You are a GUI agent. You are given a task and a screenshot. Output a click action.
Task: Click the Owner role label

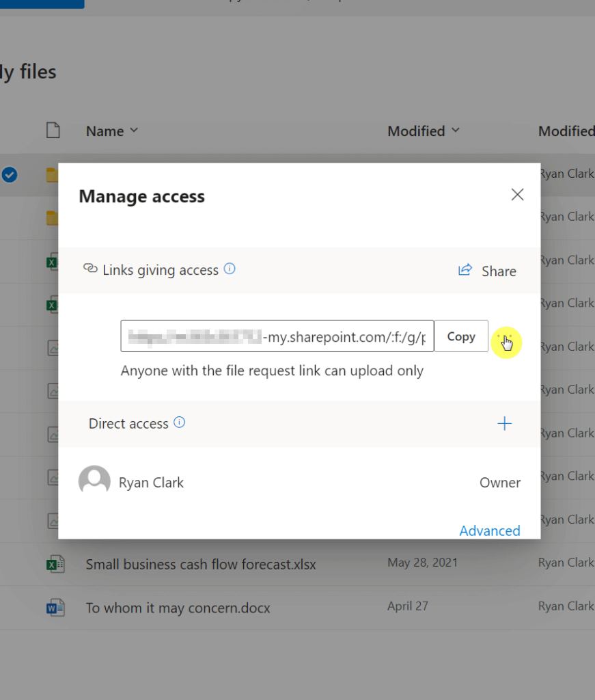point(500,483)
